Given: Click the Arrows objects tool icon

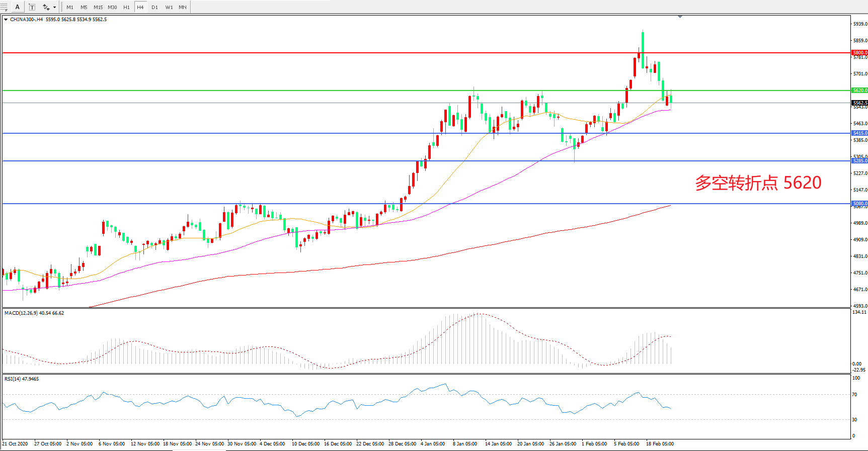Looking at the screenshot, I should (x=46, y=7).
